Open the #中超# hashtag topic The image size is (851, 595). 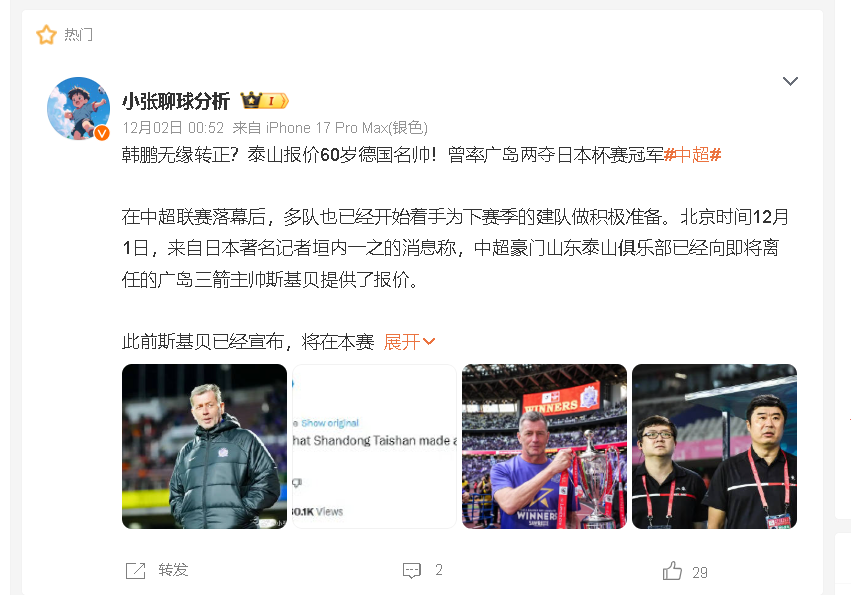pyautogui.click(x=692, y=155)
